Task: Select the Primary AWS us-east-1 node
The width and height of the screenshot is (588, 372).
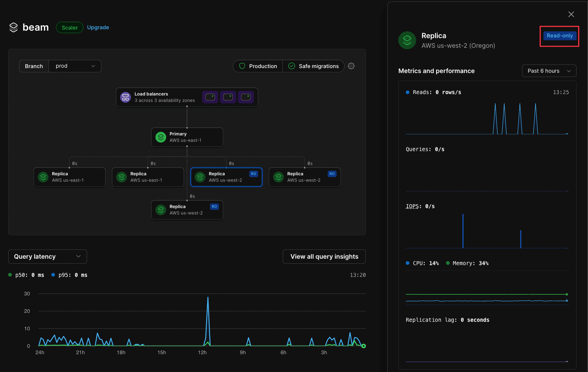Action: click(x=187, y=137)
